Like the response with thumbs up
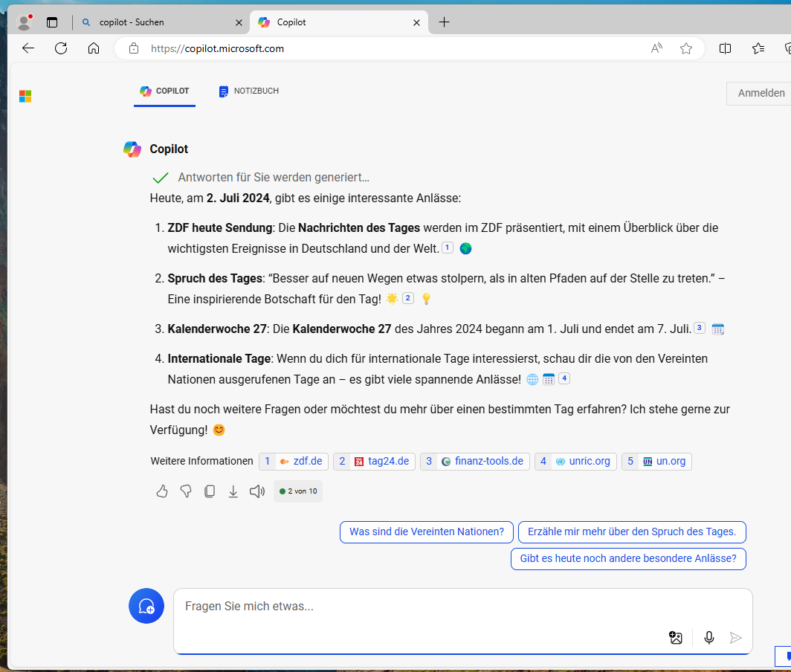The image size is (791, 672). click(x=161, y=491)
